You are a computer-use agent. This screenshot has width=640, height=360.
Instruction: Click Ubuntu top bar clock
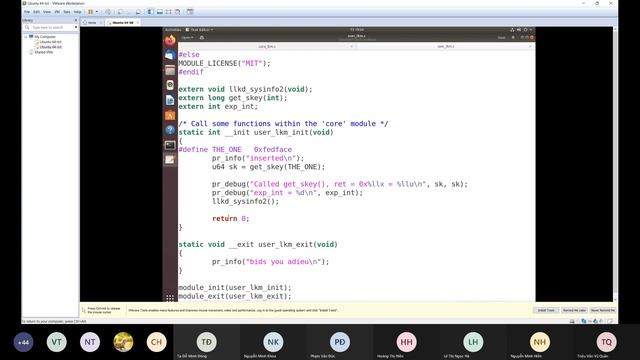coord(357,30)
